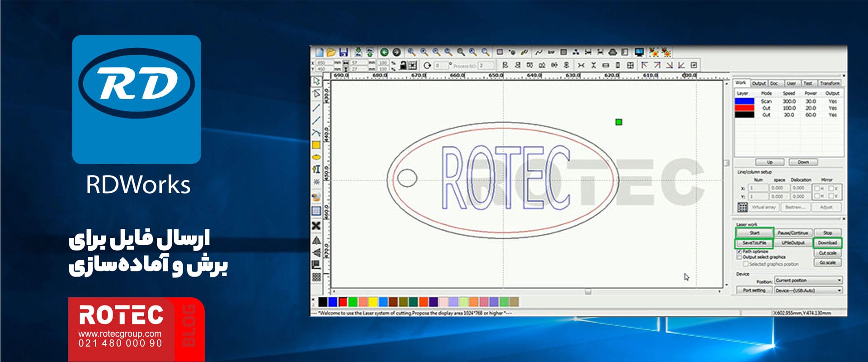The width and height of the screenshot is (868, 362).
Task: Click the Download button
Action: point(827,243)
